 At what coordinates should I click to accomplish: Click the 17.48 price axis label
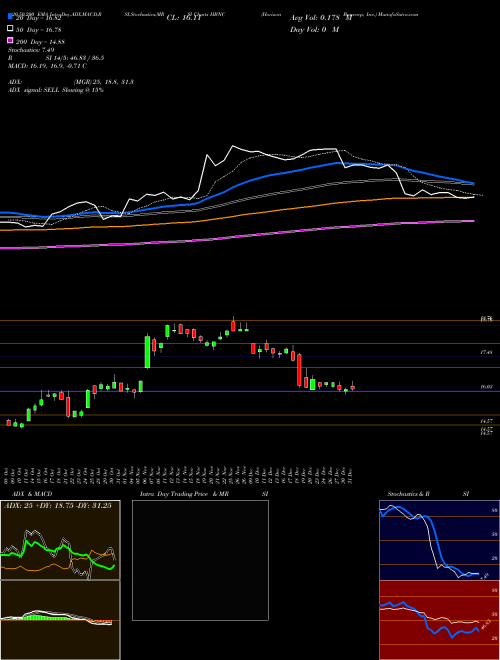click(x=487, y=352)
